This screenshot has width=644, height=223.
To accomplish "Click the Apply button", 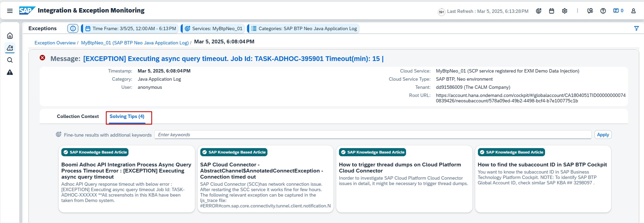I will coord(603,135).
